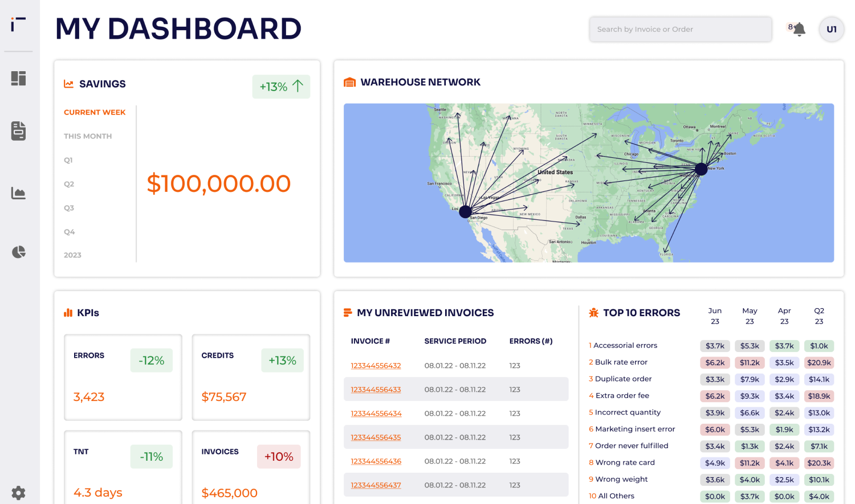Open the U1 user avatar
855x504 pixels.
pyautogui.click(x=831, y=29)
